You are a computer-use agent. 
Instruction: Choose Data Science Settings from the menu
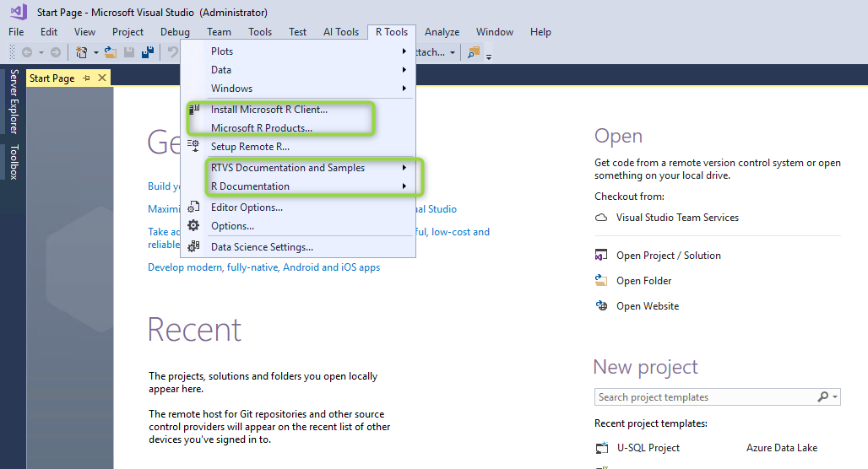pyautogui.click(x=262, y=247)
